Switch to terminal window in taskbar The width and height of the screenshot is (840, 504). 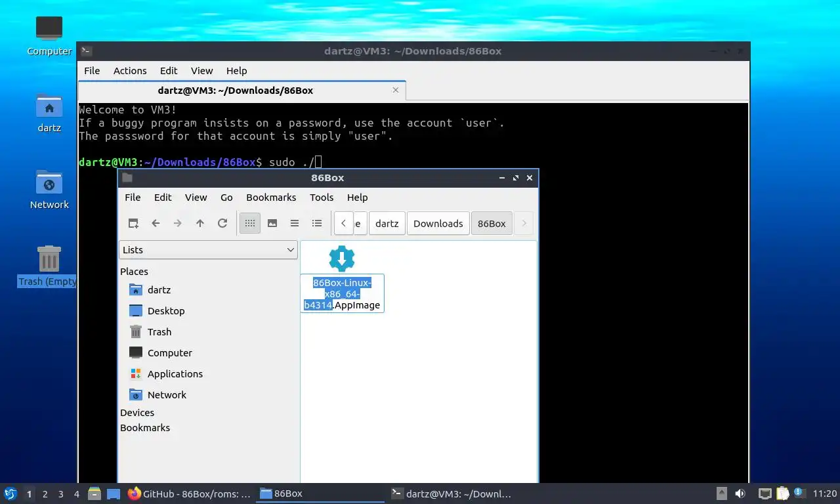point(451,493)
